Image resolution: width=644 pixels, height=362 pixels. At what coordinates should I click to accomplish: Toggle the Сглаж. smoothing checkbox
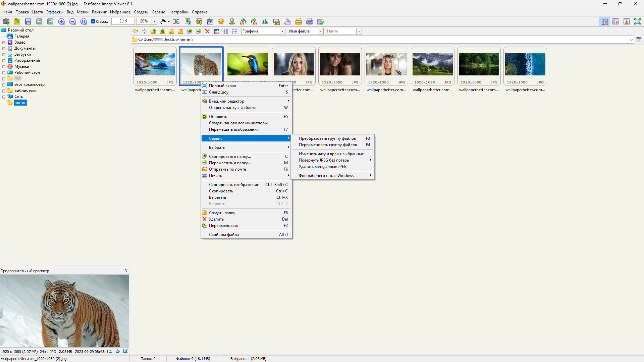pos(93,21)
